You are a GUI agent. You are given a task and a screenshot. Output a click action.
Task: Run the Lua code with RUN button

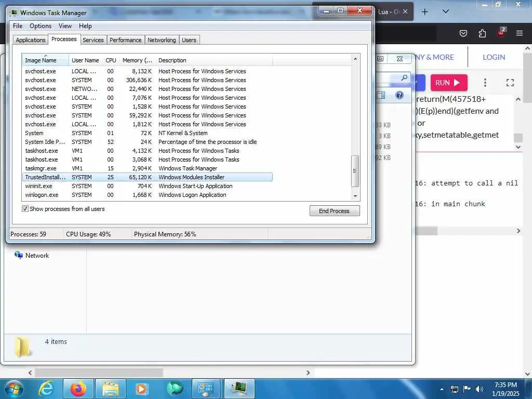(x=449, y=83)
